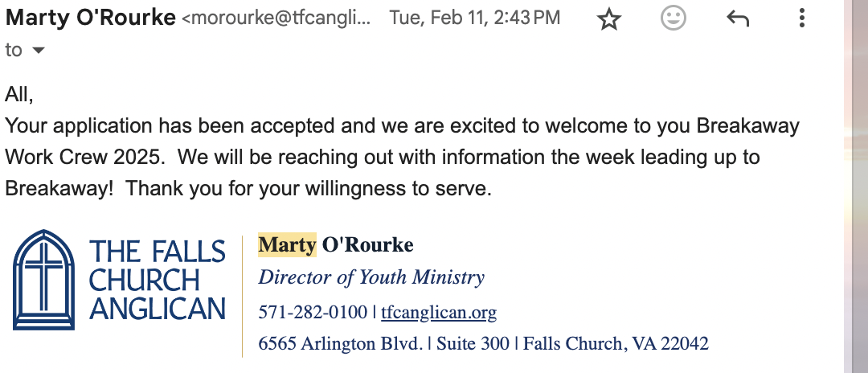Click the phone number 571-282-0100

312,312
